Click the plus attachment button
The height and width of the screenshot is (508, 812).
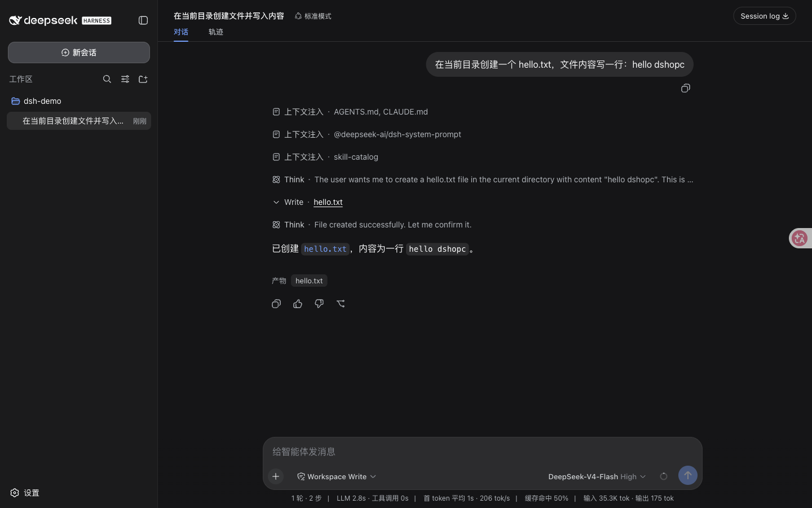click(x=276, y=476)
